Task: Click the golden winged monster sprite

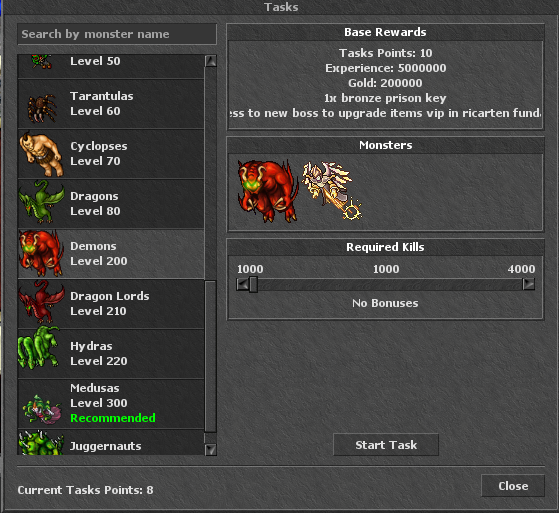Action: [332, 190]
